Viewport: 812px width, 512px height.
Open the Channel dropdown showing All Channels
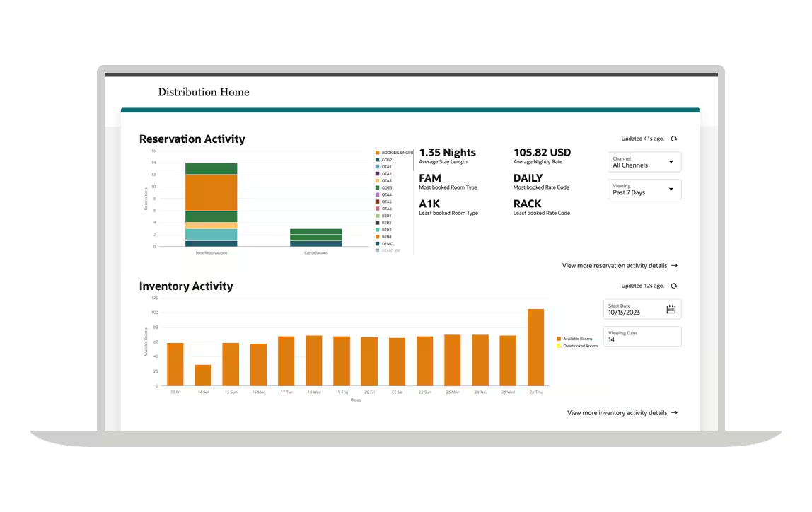point(644,162)
